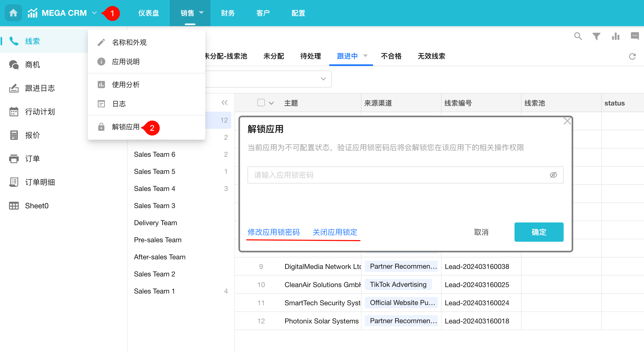
Task: Select 使用分析 from the app menu
Action: 126,85
